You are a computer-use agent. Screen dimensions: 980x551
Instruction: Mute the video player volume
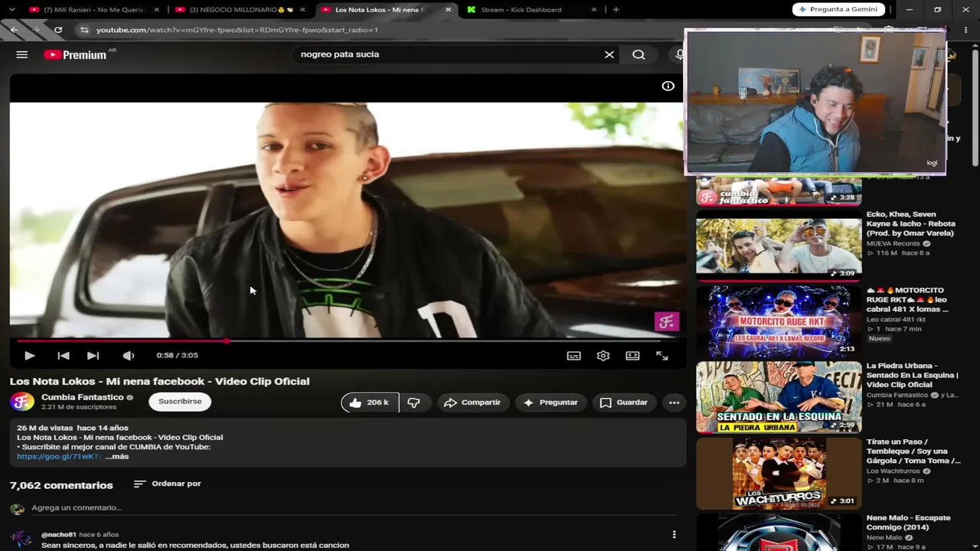(x=129, y=355)
